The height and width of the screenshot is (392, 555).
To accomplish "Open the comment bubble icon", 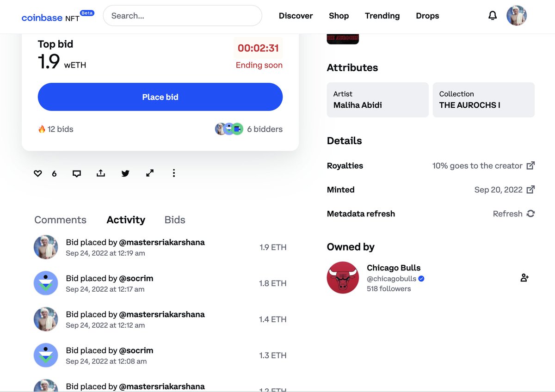I will coord(77,173).
